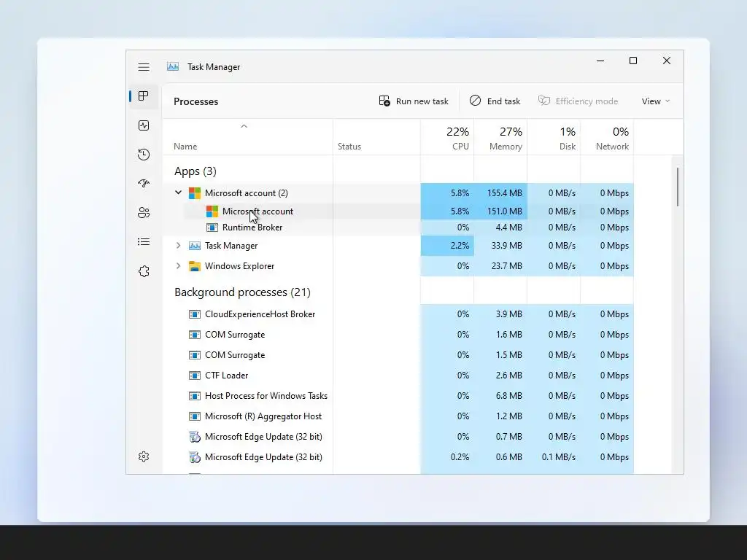Click the Task Manager process row icon
This screenshot has width=747, height=560.
pos(194,246)
